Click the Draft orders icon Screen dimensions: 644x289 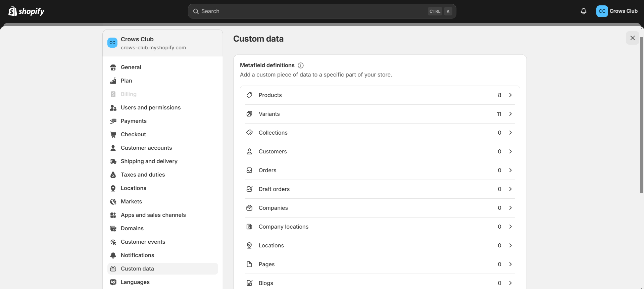249,189
